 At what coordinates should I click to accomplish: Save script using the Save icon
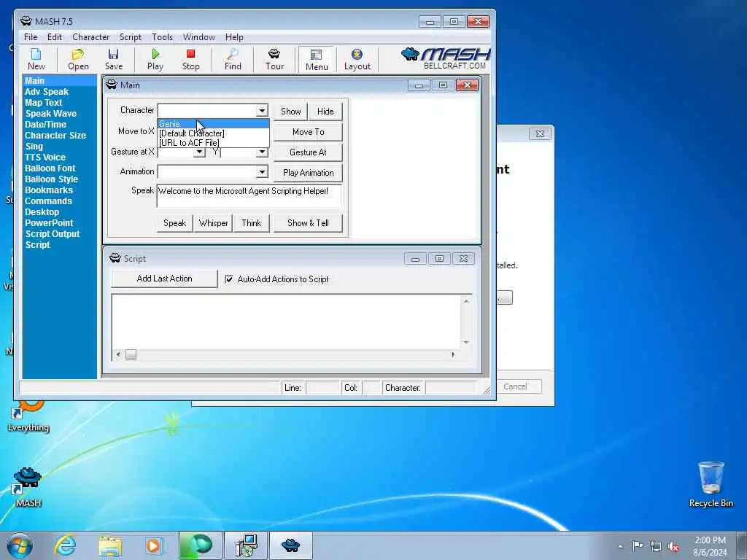pos(113,60)
